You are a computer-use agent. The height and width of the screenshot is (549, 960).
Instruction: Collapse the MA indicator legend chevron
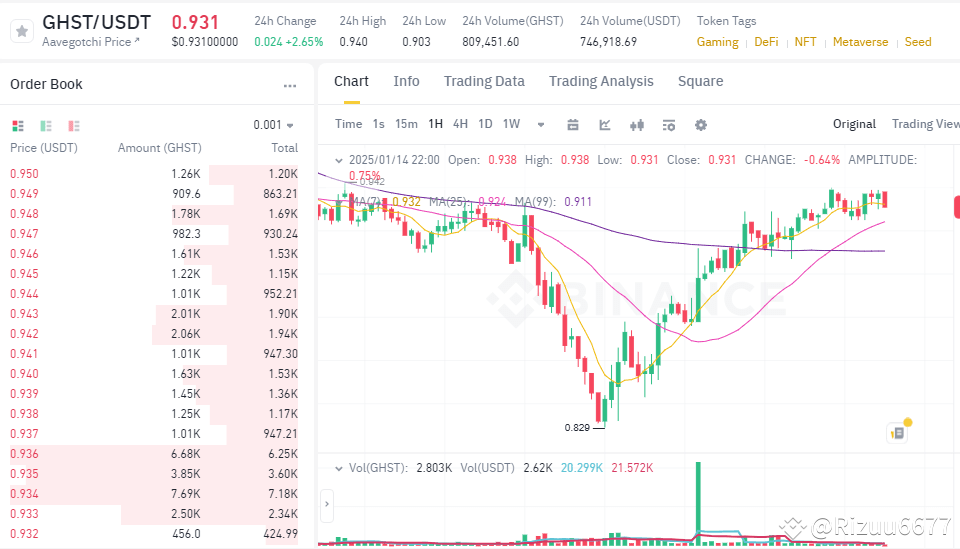339,201
